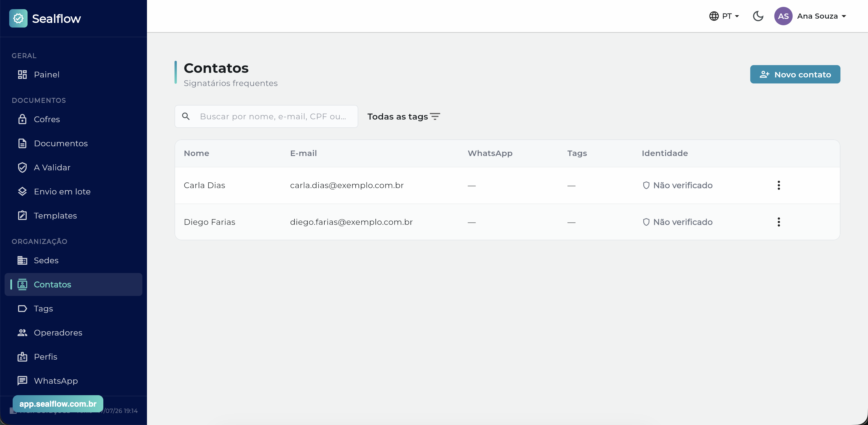Go to Operadores menu item

(x=73, y=333)
